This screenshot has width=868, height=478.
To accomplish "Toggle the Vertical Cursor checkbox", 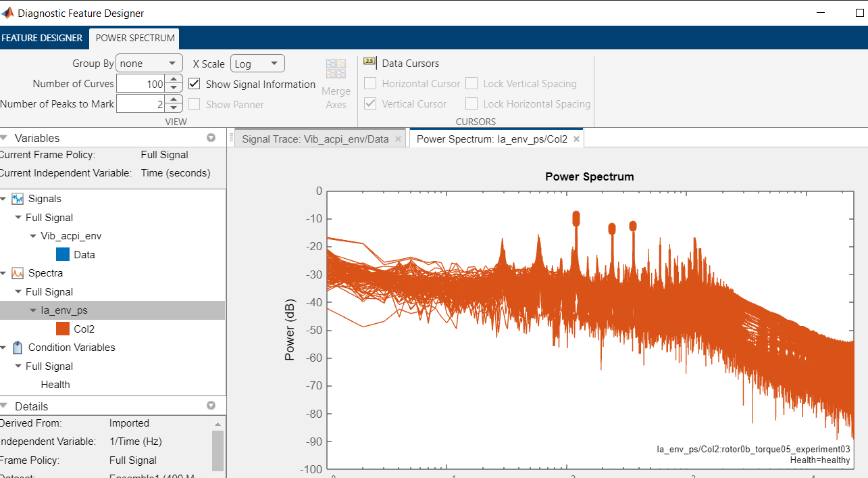I will pyautogui.click(x=370, y=104).
